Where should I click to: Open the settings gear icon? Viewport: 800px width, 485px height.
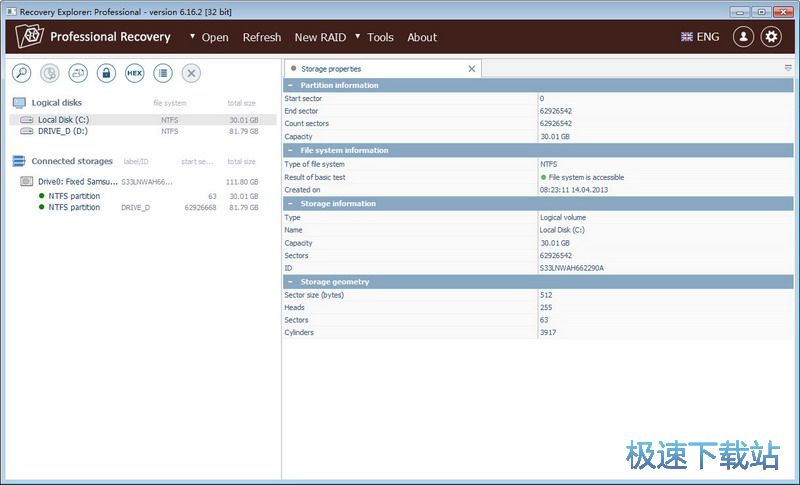point(771,37)
